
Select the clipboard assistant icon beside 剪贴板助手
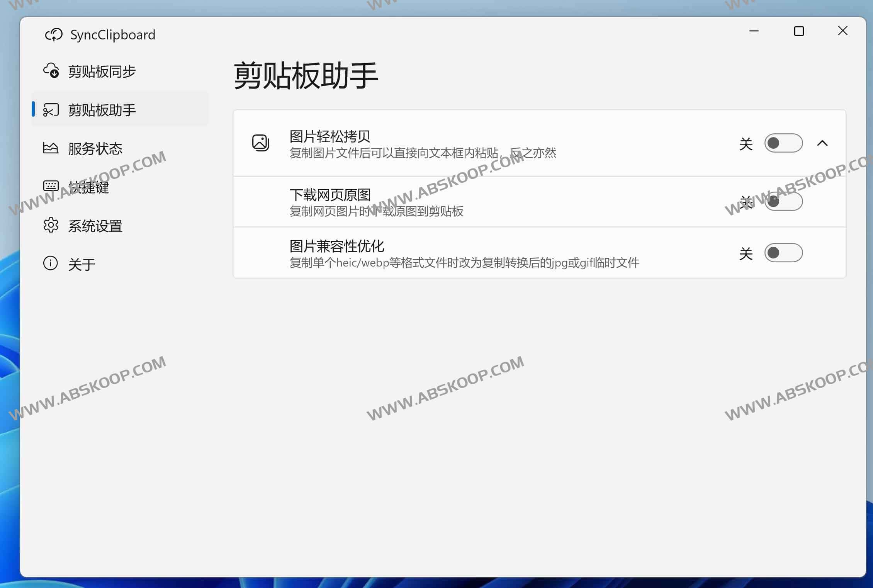click(x=52, y=110)
